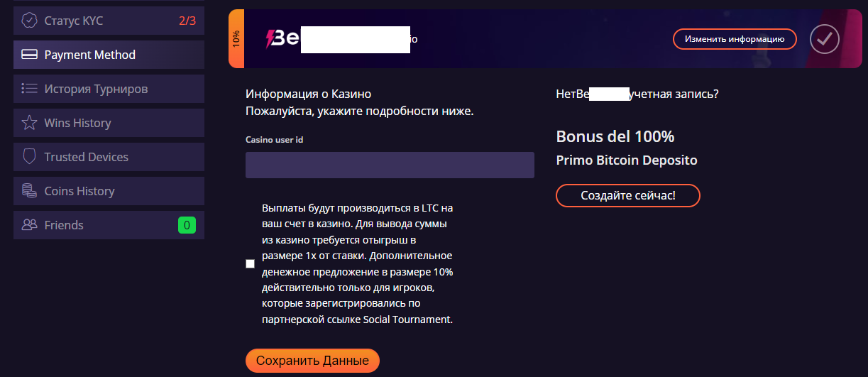Open the Wins History section
This screenshot has width=868, height=377.
coord(78,123)
